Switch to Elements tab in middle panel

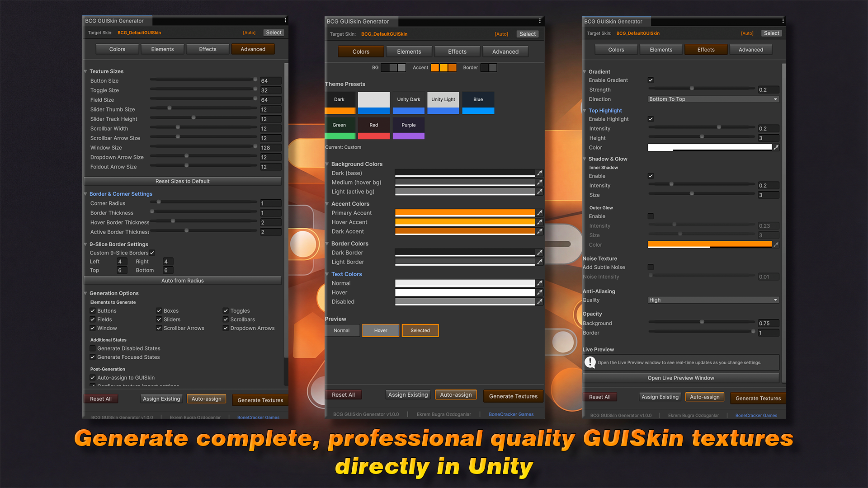point(409,52)
